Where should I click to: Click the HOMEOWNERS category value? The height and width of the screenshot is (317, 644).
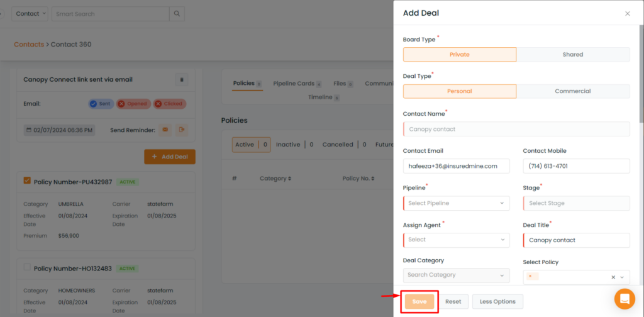tap(76, 291)
